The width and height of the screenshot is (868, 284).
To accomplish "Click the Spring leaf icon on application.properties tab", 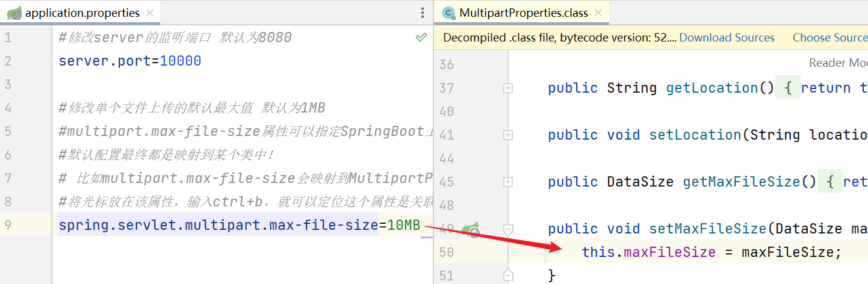I will [14, 13].
